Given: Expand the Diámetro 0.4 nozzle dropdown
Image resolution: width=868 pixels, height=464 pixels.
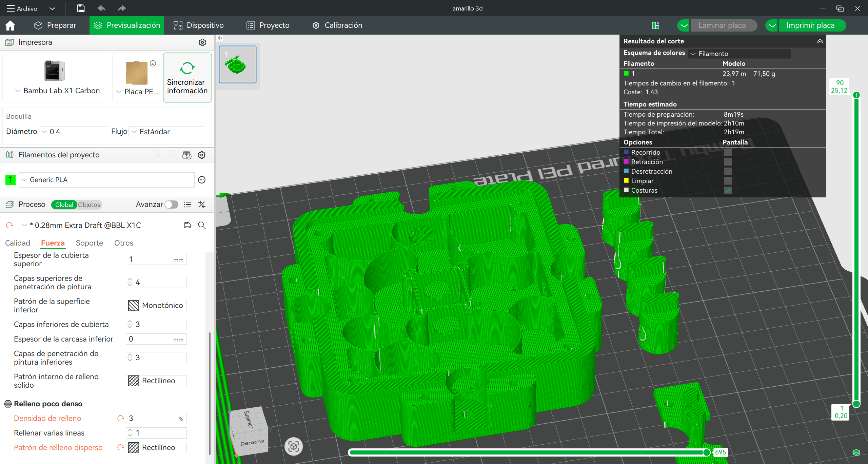Looking at the screenshot, I should (x=73, y=132).
